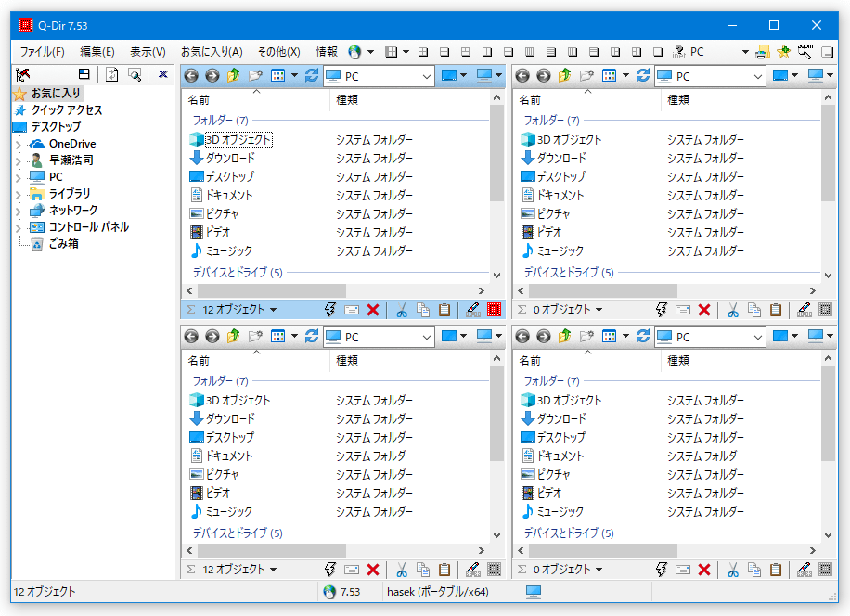This screenshot has height=616, width=850.
Task: Paste from clipboard in bottom-left pane
Action: (x=444, y=570)
